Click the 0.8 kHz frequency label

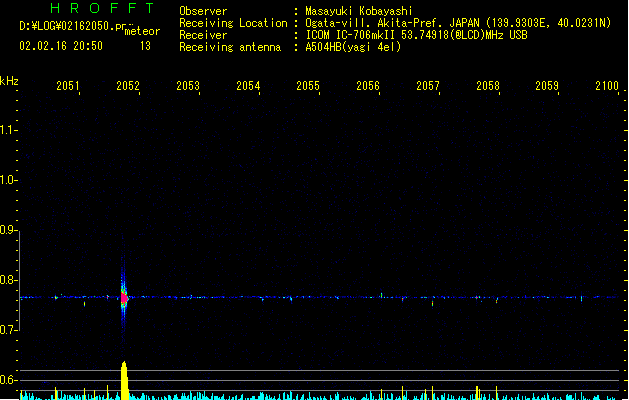coord(8,280)
